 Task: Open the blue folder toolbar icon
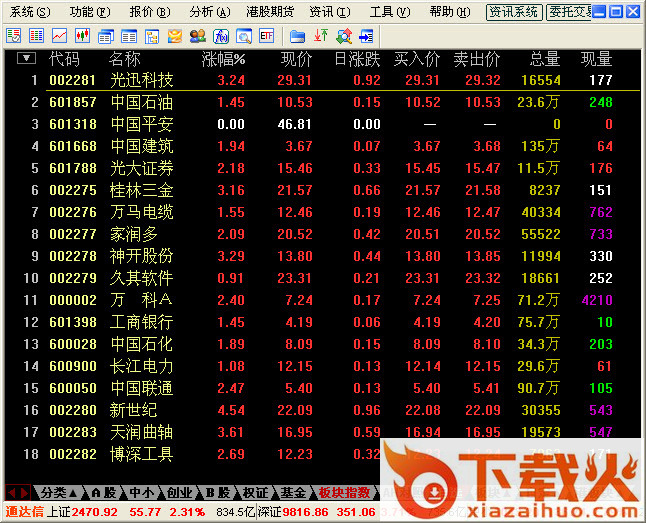(298, 35)
